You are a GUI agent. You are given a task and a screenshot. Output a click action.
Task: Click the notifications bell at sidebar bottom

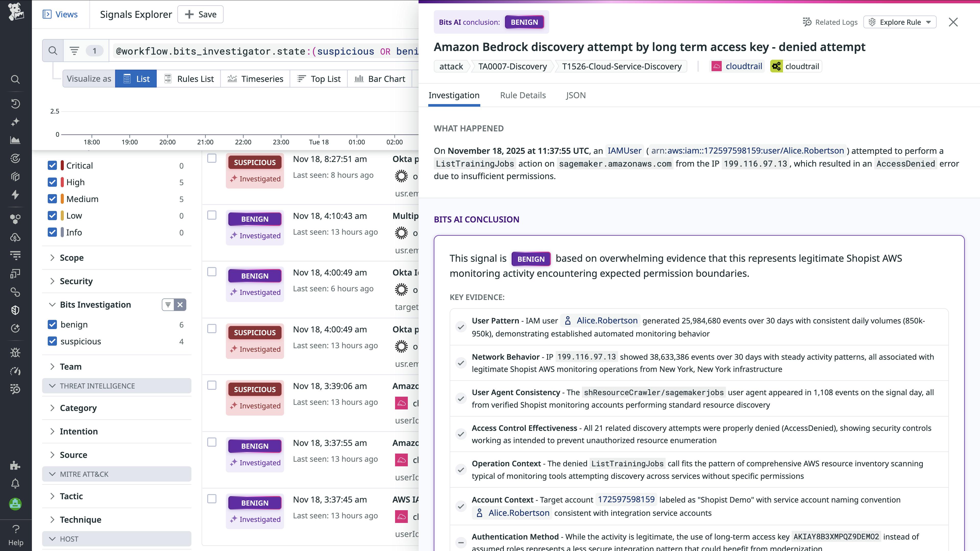click(15, 483)
